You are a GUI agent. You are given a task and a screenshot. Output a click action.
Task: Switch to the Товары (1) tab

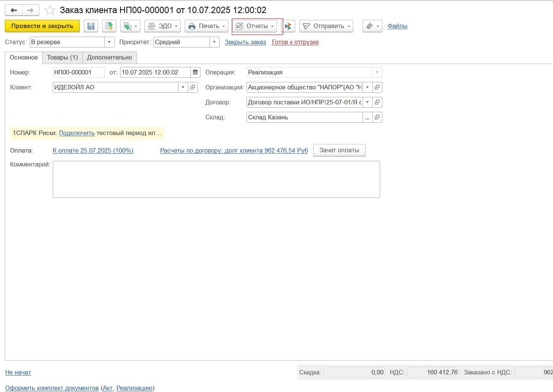coord(62,58)
